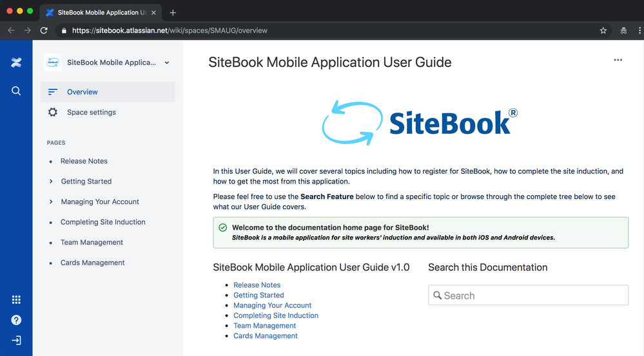
Task: Reload the page
Action: coord(44,30)
